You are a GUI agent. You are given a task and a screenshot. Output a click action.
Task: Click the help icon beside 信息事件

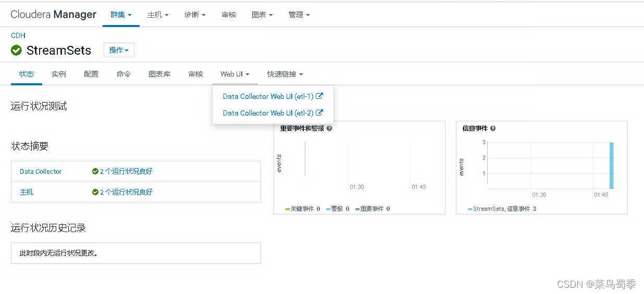click(493, 129)
